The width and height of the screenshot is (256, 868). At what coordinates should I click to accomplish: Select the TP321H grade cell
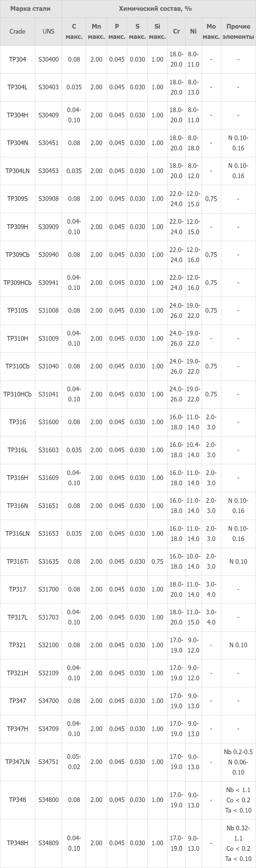18,673
